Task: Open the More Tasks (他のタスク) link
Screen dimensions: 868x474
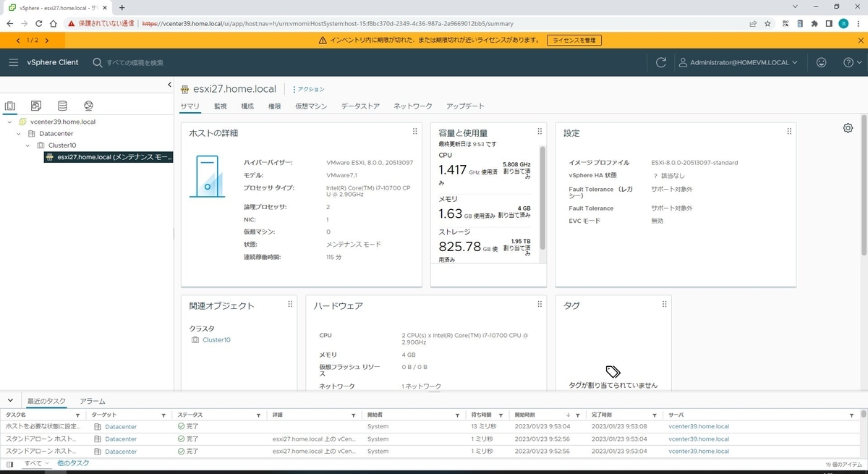Action: [73, 463]
